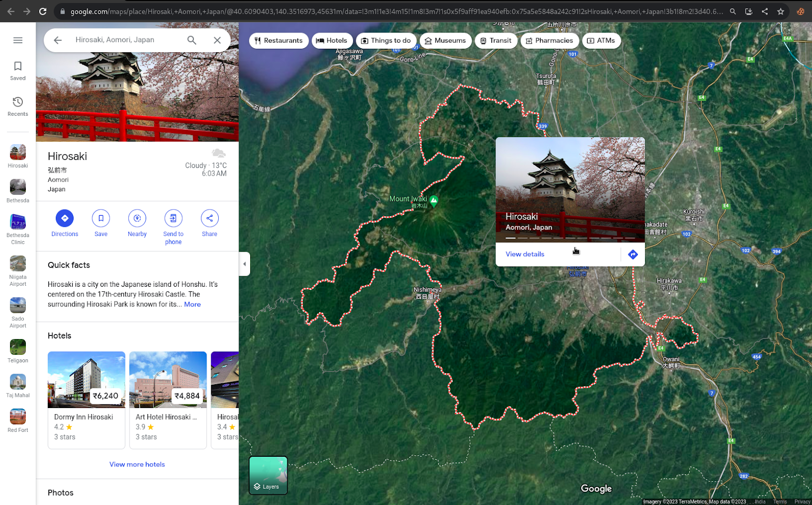The image size is (812, 505).
Task: Click Ajigasawa town label on map
Action: (x=350, y=54)
